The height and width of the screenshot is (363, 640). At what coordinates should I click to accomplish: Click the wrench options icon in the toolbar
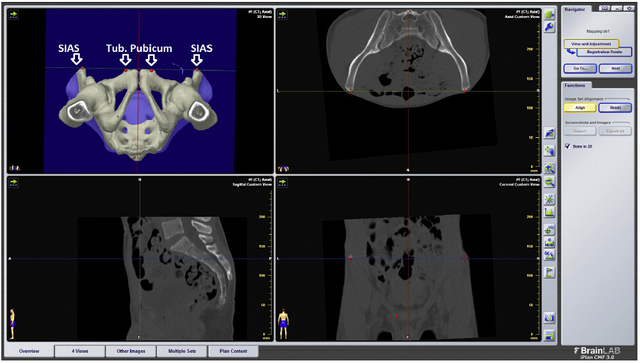[x=549, y=27]
